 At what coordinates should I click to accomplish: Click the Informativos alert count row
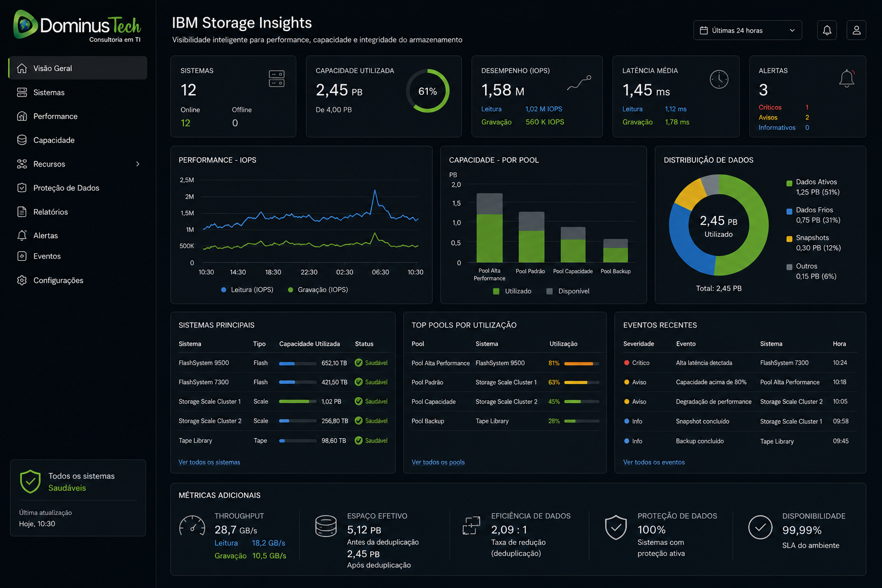784,127
